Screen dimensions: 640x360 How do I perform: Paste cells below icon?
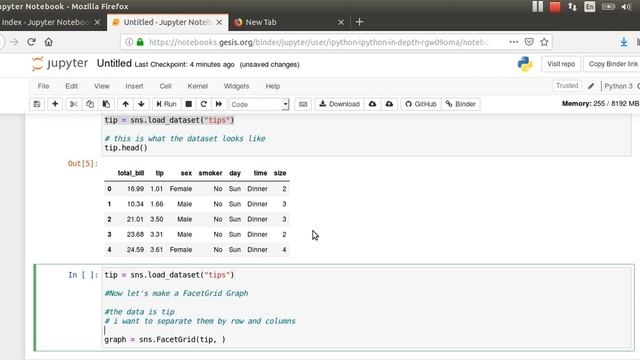click(106, 104)
